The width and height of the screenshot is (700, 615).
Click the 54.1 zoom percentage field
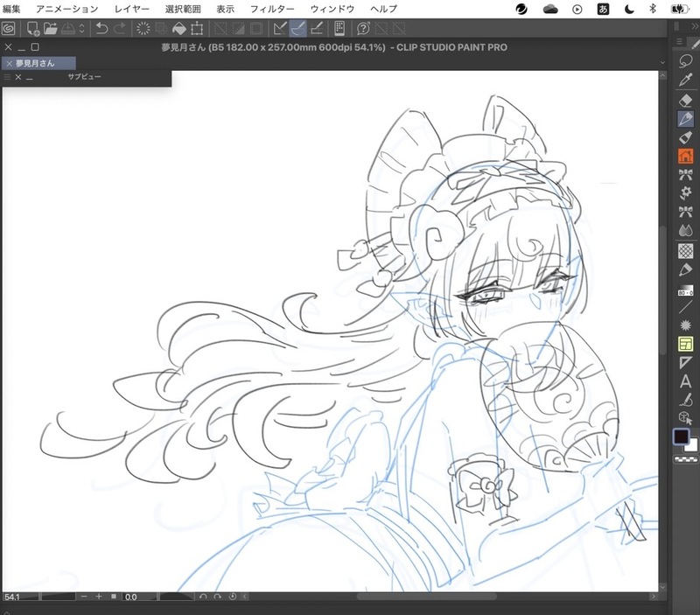click(x=20, y=597)
